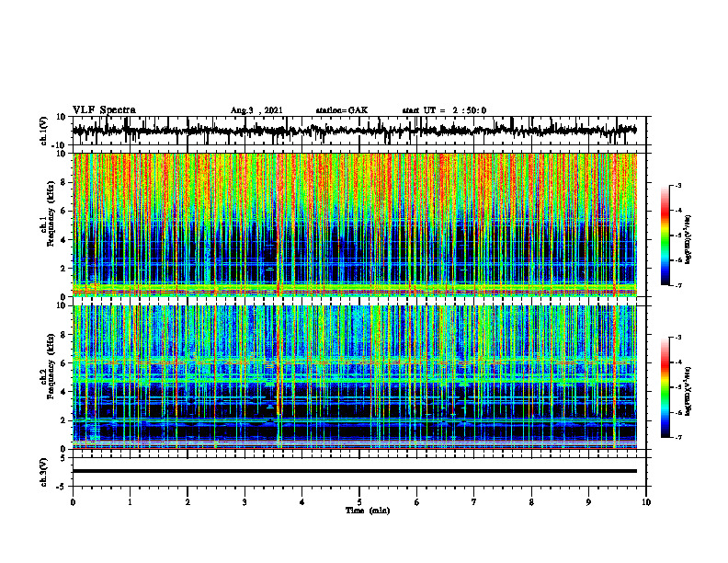Click time axis tick label "3"

coord(245,502)
